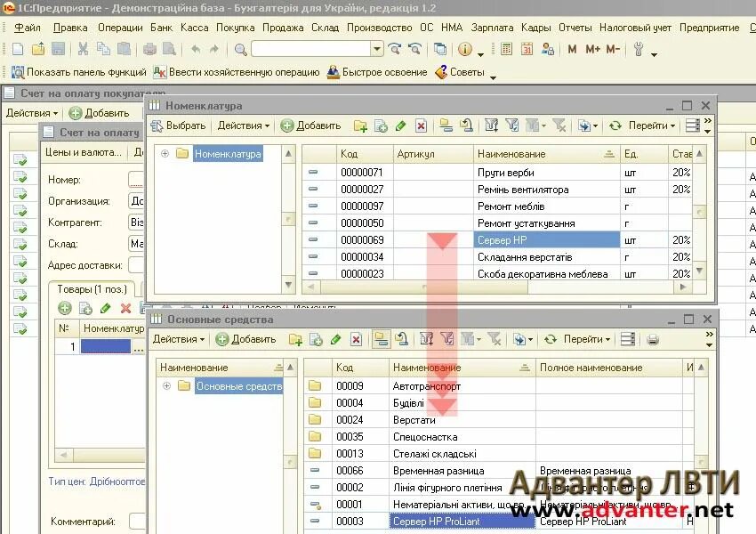The height and width of the screenshot is (534, 756).
Task: Expand the Номенклатура tree folder node
Action: pyautogui.click(x=165, y=154)
